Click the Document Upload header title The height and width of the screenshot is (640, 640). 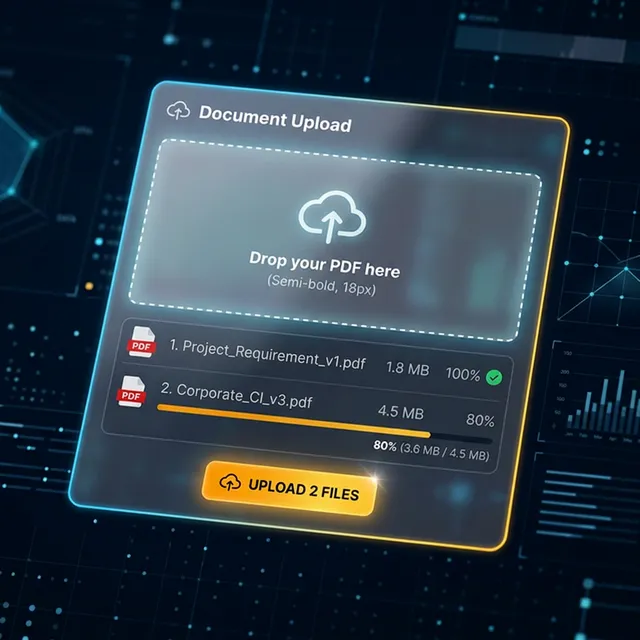tap(274, 118)
